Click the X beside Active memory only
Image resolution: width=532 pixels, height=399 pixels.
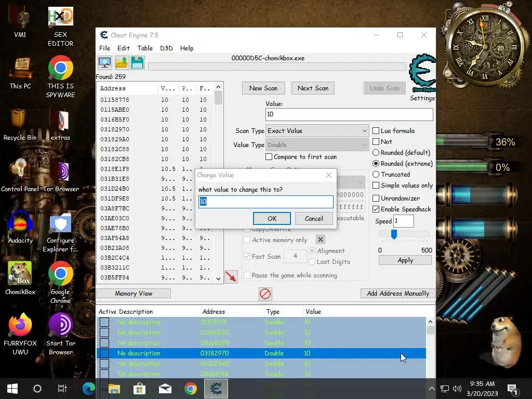[320, 240]
